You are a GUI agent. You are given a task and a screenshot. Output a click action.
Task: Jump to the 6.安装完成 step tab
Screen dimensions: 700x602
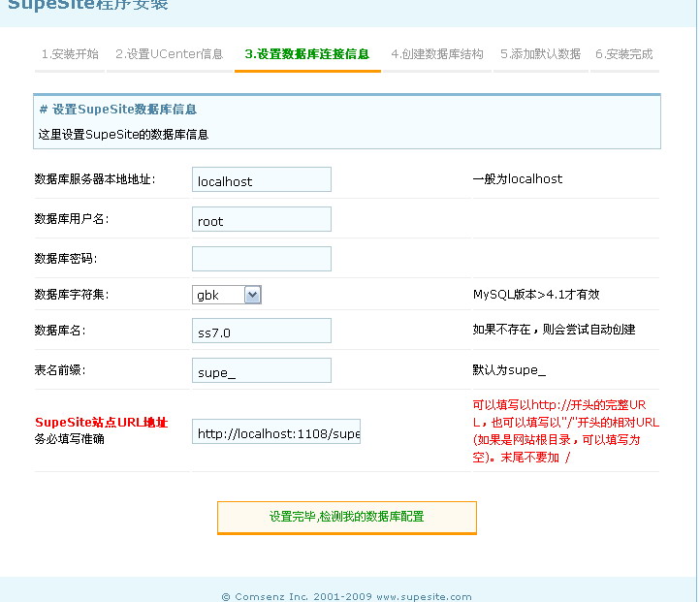624,54
